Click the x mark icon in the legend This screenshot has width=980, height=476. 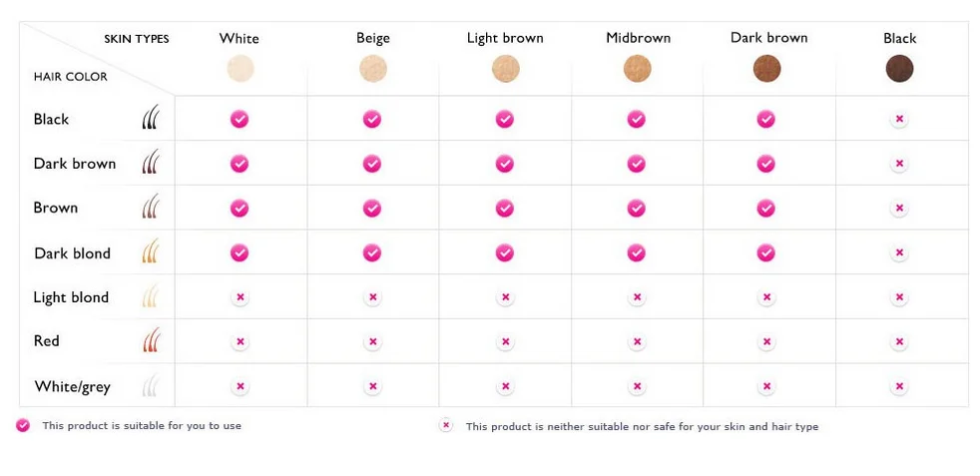pyautogui.click(x=446, y=425)
